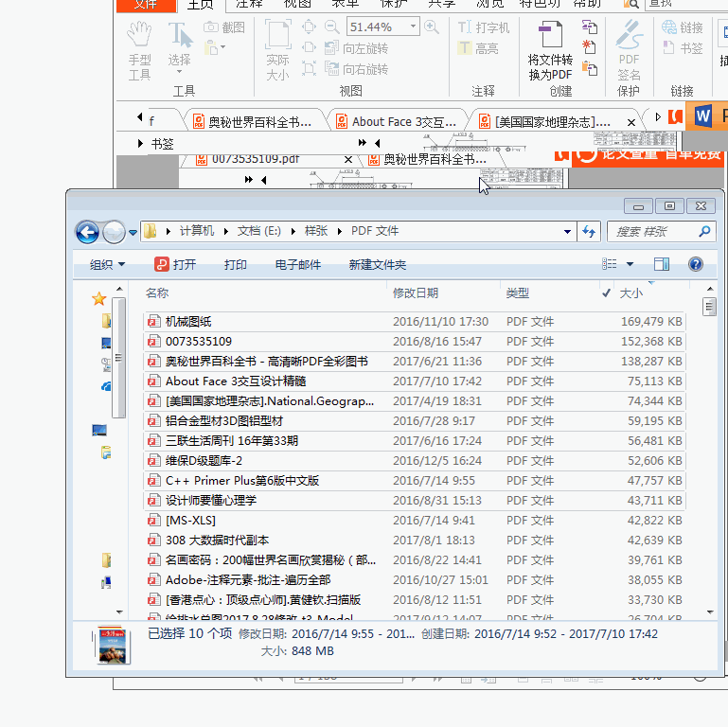Select the Hand tool in PDF reader

tap(139, 51)
